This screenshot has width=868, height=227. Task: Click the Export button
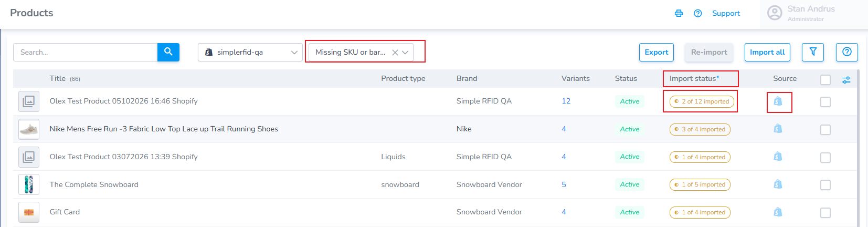(657, 52)
